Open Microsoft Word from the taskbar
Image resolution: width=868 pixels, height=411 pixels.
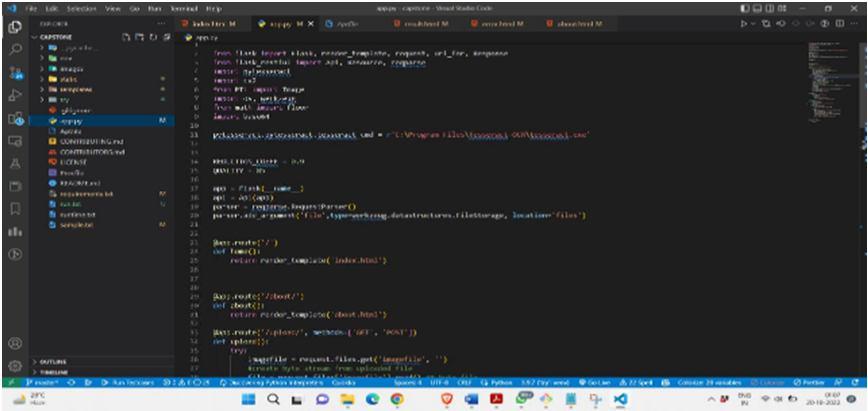tap(471, 399)
